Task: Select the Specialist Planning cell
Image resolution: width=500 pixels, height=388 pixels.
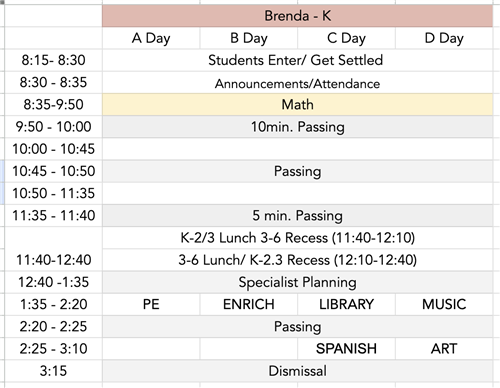Action: click(297, 282)
